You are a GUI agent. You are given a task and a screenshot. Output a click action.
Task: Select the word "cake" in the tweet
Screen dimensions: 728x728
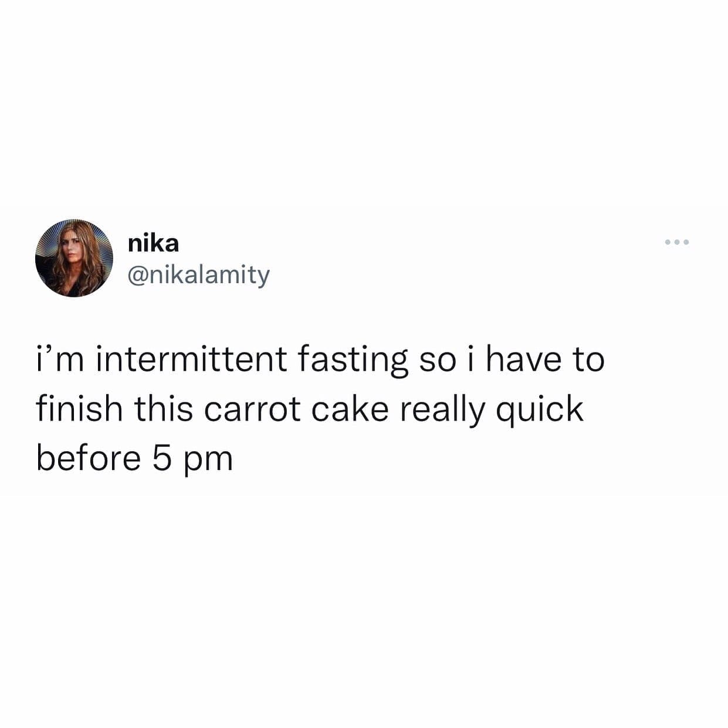pyautogui.click(x=350, y=409)
